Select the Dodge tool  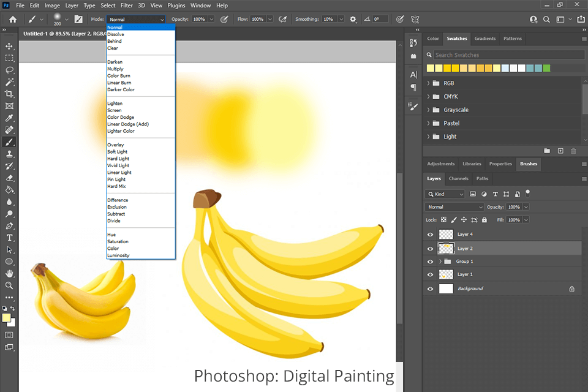coord(9,214)
